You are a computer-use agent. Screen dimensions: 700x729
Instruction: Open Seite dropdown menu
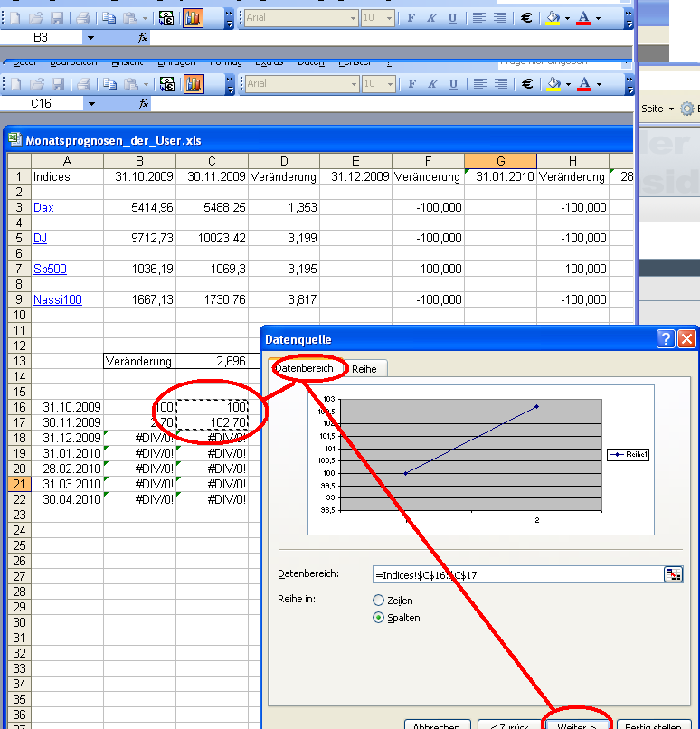click(657, 109)
